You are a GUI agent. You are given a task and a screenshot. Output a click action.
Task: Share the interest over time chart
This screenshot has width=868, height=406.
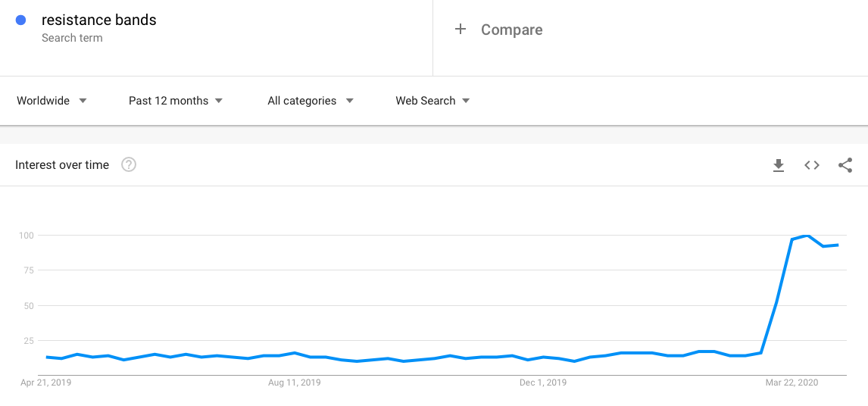(x=845, y=165)
